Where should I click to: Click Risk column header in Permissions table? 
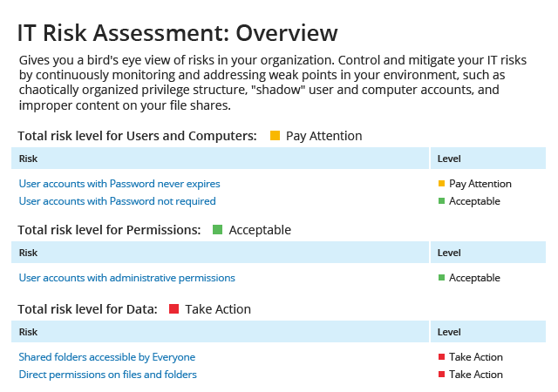[x=28, y=253]
